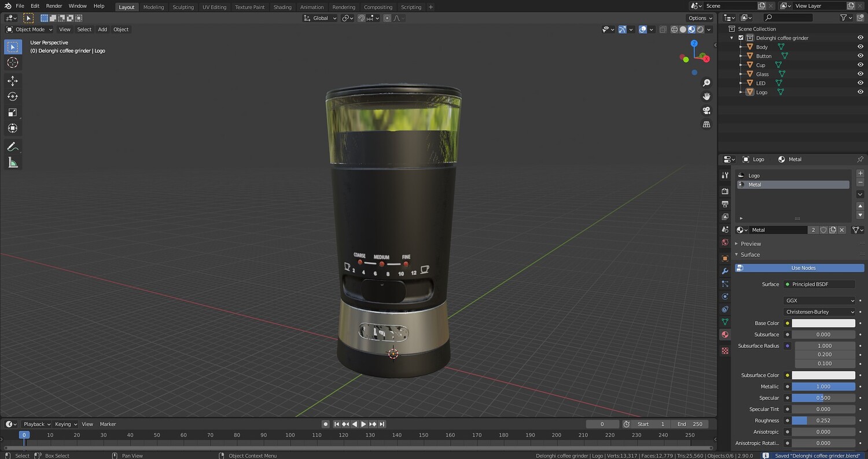Collapse the Surface panel
Image resolution: width=868 pixels, height=459 pixels.
click(x=750, y=255)
